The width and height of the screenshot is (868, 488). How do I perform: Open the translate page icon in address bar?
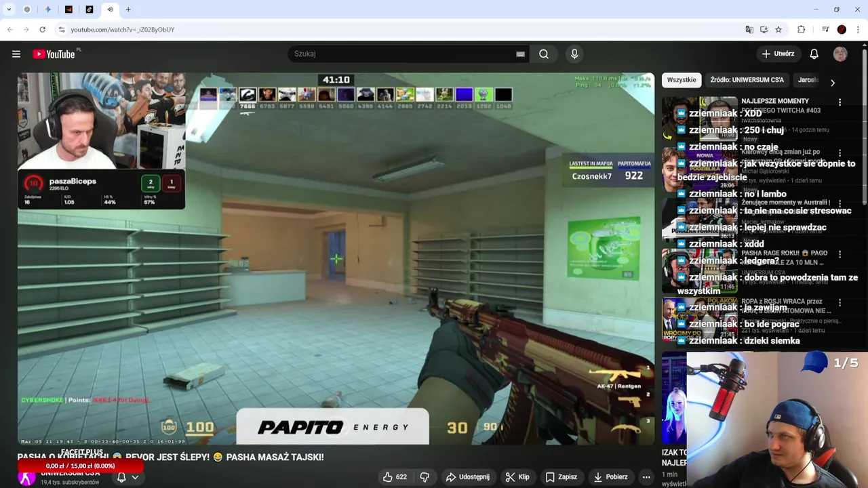(x=749, y=30)
